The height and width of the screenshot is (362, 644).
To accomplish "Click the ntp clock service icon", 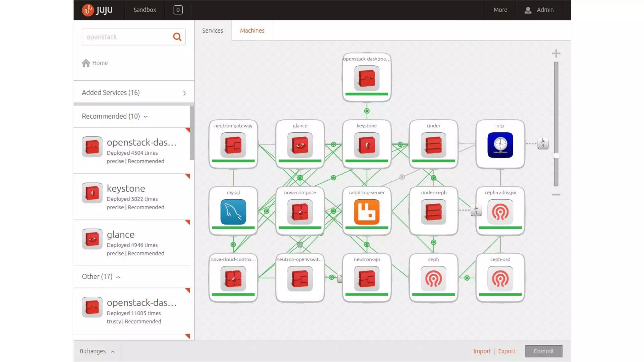I will (500, 145).
